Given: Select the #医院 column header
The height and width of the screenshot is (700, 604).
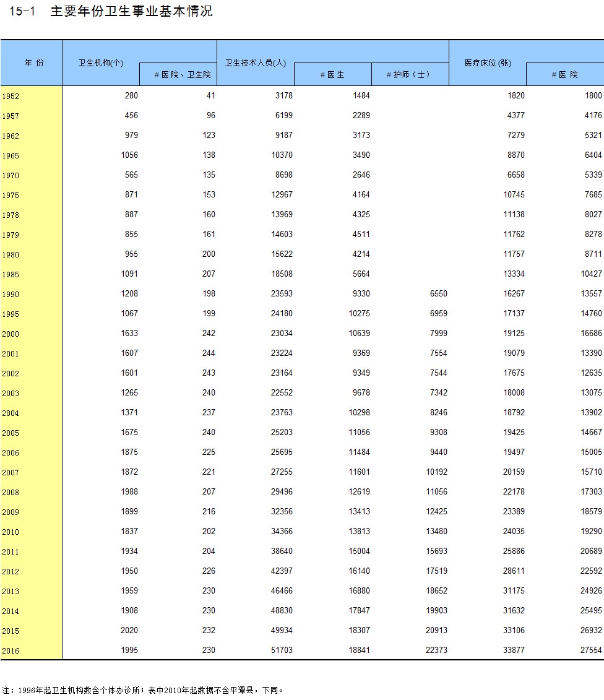Looking at the screenshot, I should click(565, 74).
